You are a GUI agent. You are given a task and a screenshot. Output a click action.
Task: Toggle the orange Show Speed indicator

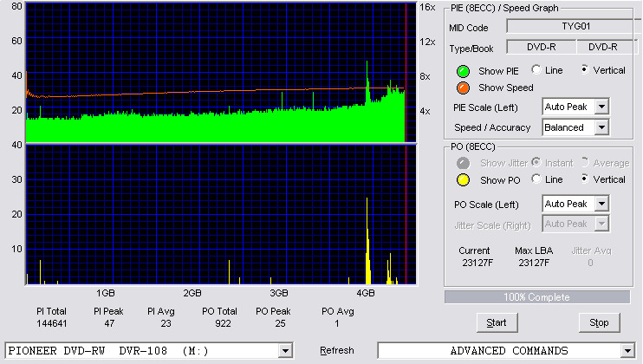coord(463,88)
